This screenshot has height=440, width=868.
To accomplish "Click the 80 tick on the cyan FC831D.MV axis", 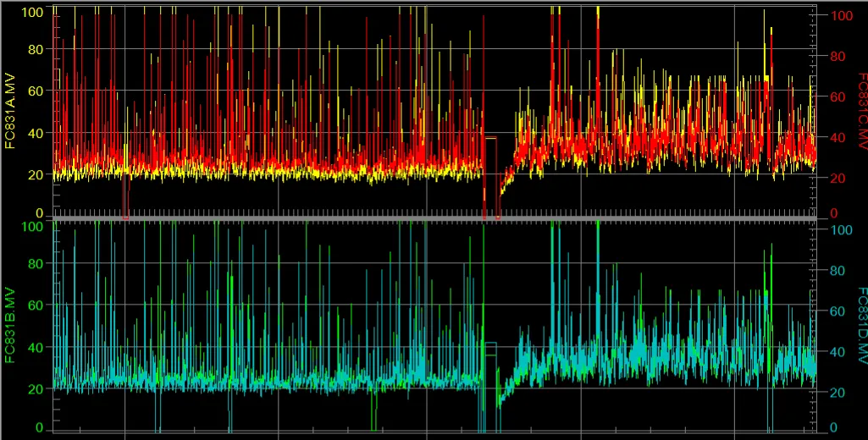I will pos(837,271).
